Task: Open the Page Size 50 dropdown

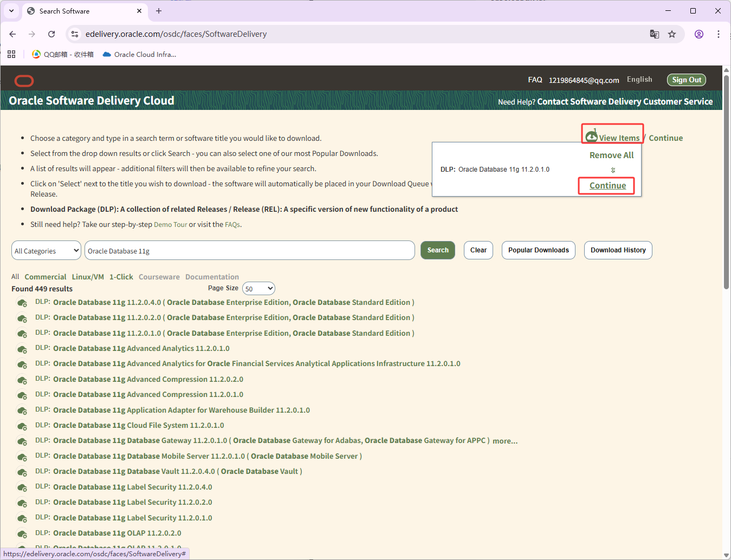Action: (x=258, y=289)
